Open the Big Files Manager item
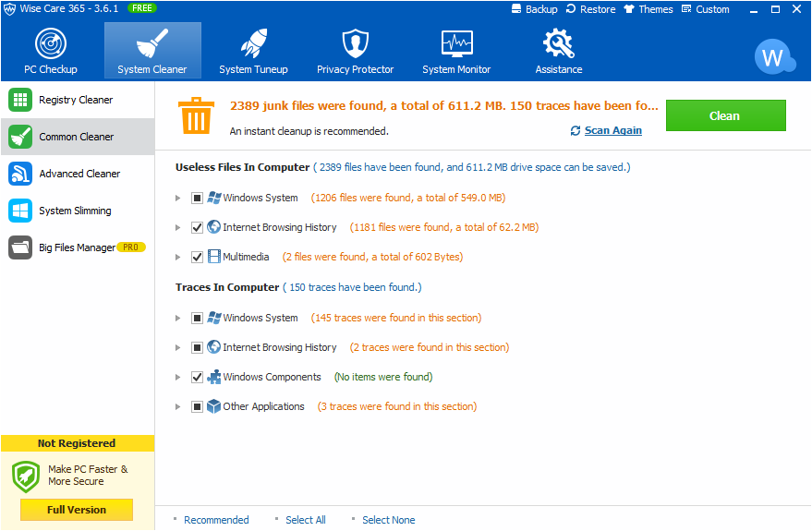Viewport: 812px width, 531px height. pyautogui.click(x=78, y=247)
